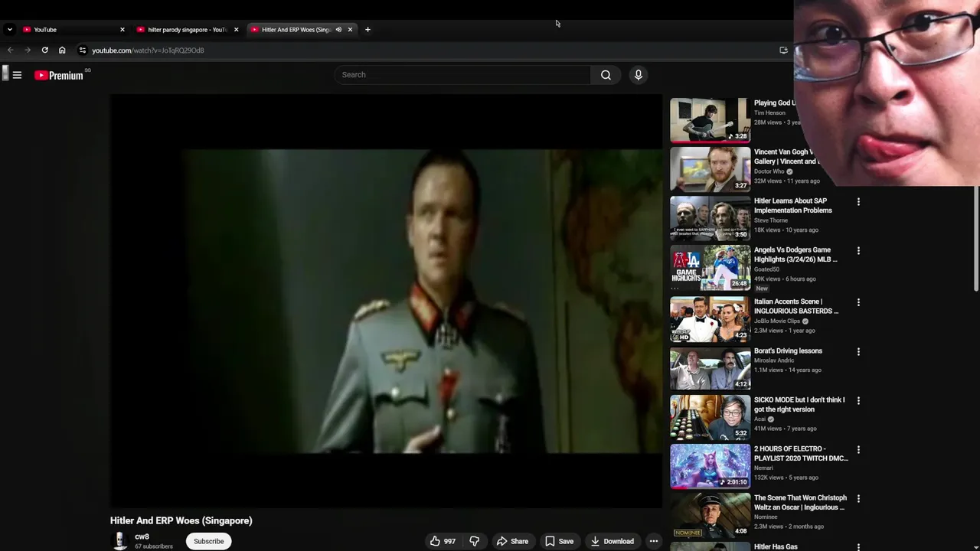Switch to hitler parody singapore tab
Image resolution: width=980 pixels, height=551 pixels.
(187, 30)
